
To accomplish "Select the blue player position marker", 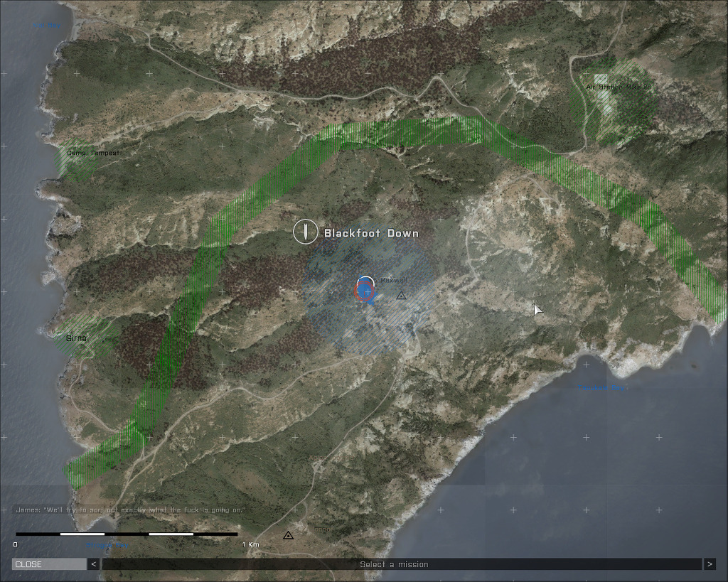I will click(x=365, y=290).
